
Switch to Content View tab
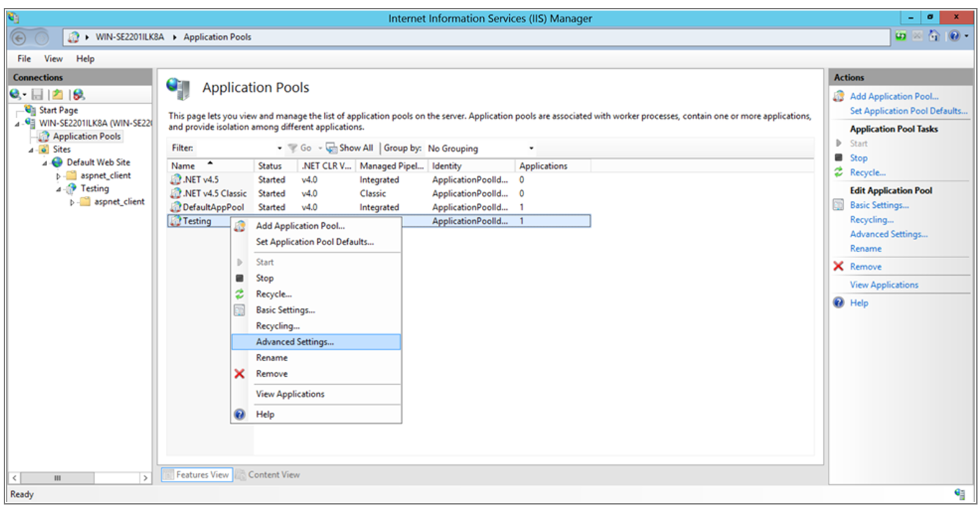coord(268,475)
